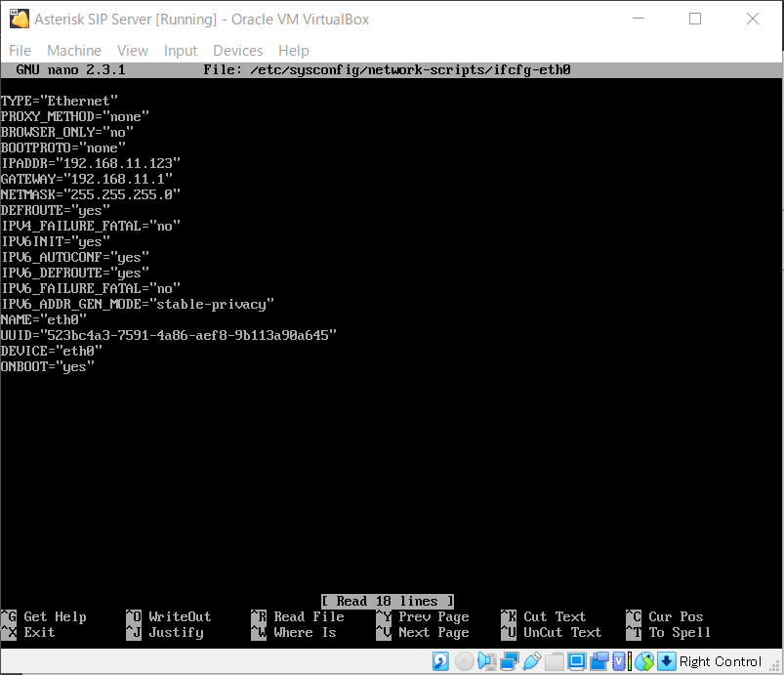Click the ^O WriteOut shortcut
The image size is (784, 675).
(169, 616)
